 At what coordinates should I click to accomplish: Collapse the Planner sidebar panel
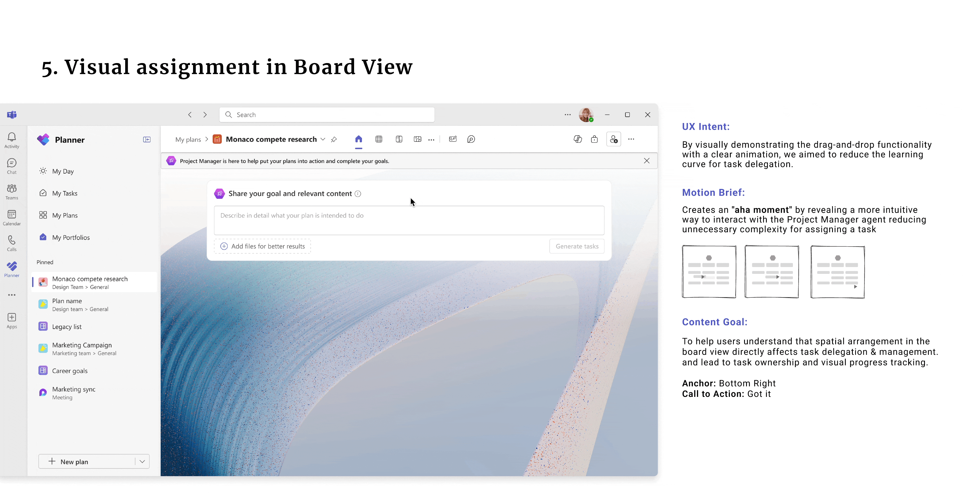click(x=147, y=140)
